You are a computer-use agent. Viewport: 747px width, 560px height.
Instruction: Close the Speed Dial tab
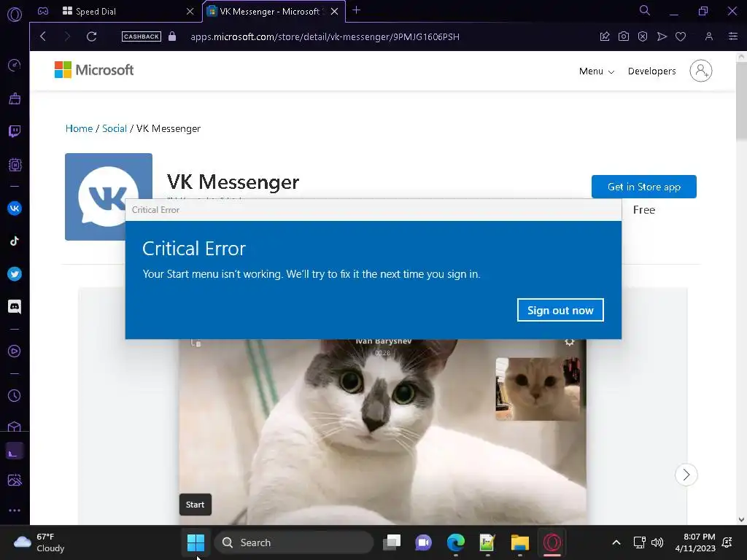(190, 12)
